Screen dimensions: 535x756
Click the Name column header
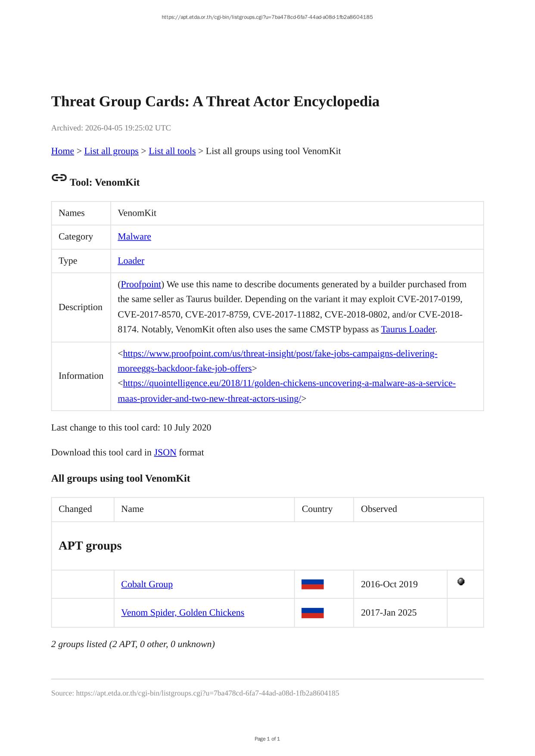point(132,509)
